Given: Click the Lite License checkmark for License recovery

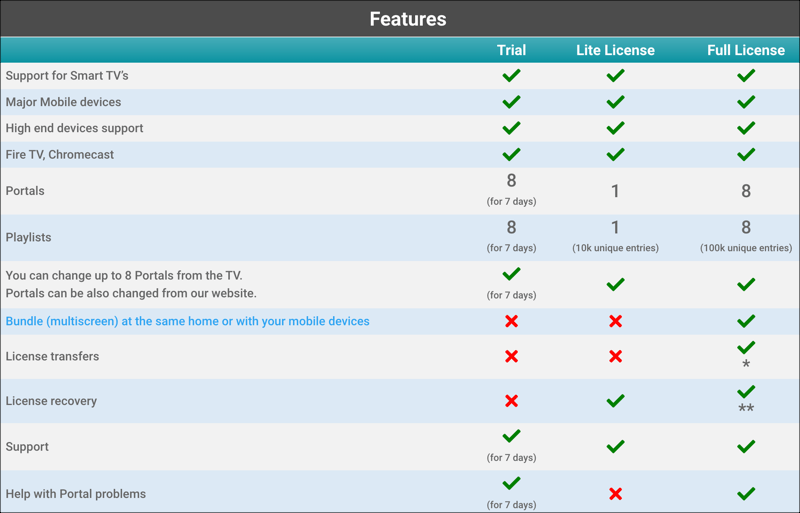Looking at the screenshot, I should tap(615, 401).
